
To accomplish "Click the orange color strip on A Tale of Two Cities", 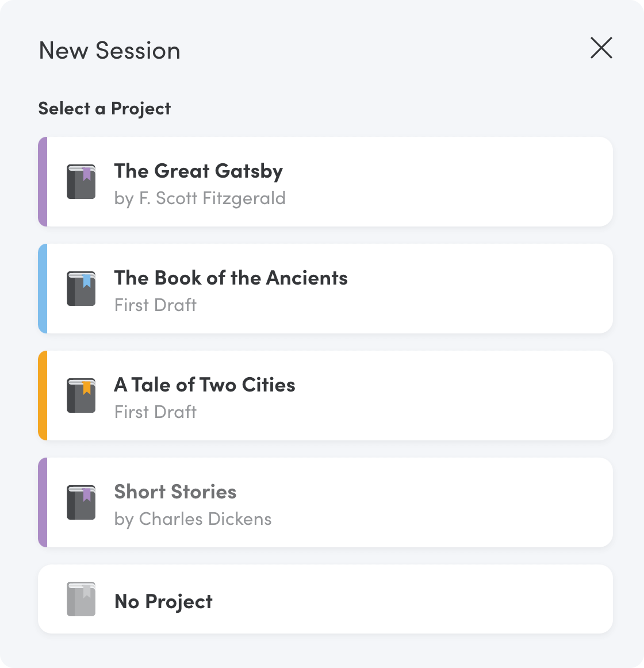I will tap(43, 396).
